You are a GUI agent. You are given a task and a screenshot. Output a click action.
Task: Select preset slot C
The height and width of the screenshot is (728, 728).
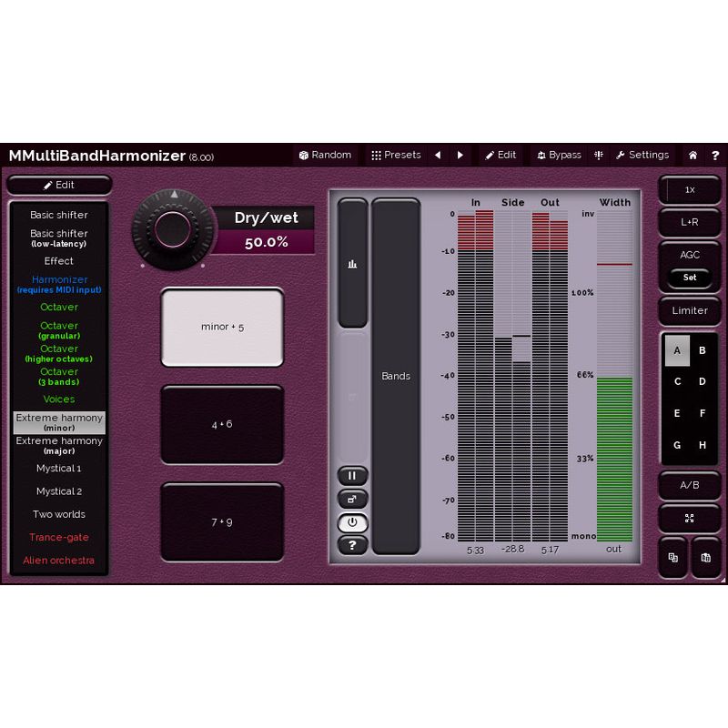tap(677, 381)
